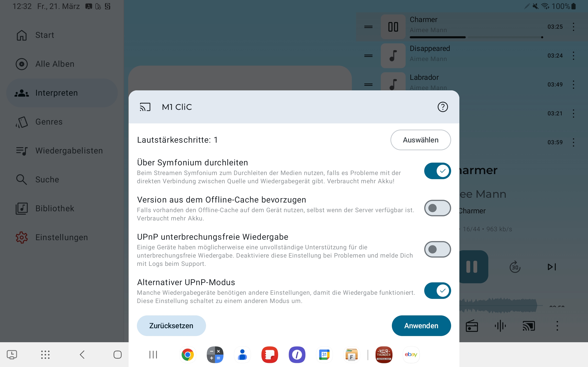
Task: Skip forward 30 seconds
Action: point(515,267)
